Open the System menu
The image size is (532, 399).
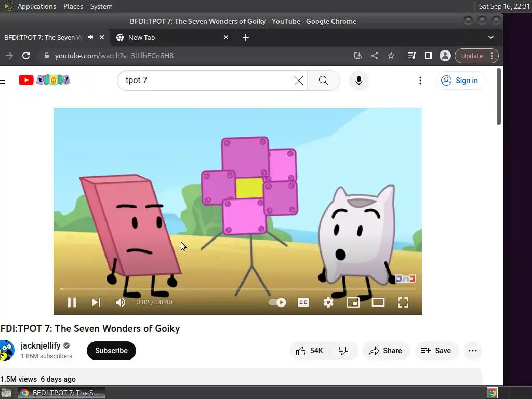101,6
